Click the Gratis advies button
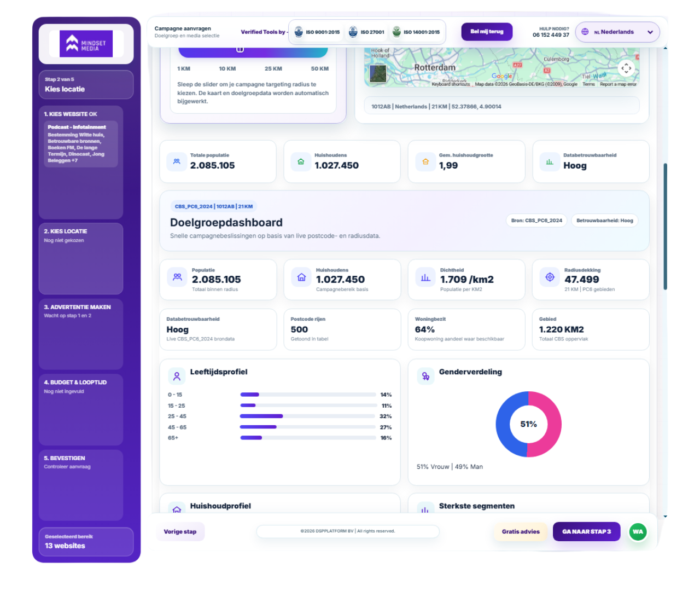Viewport: 700px width, 591px height. click(x=521, y=531)
